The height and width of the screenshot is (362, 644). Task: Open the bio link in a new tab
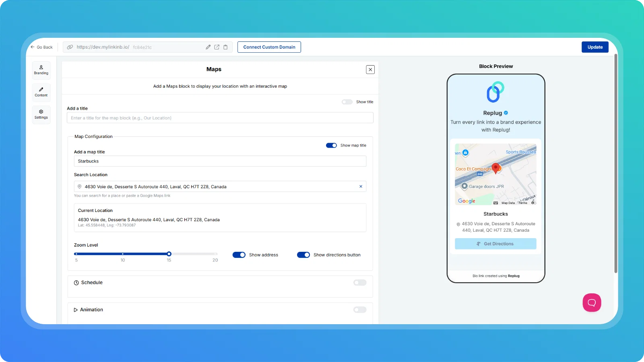point(217,47)
